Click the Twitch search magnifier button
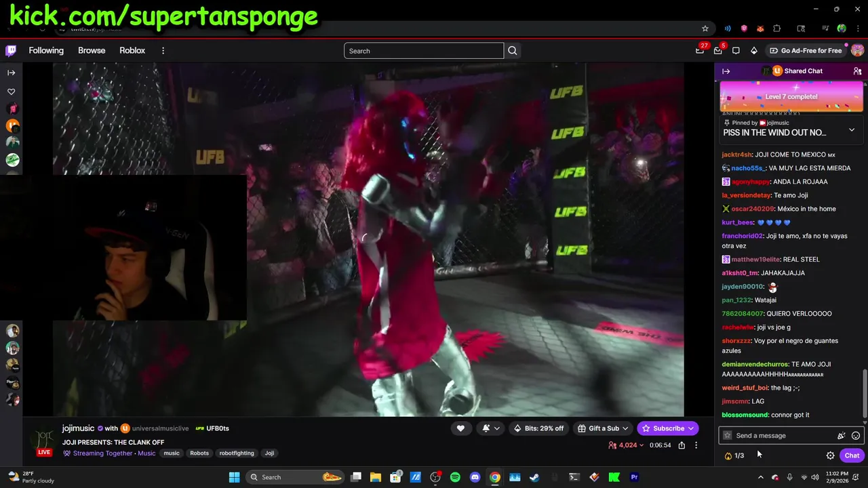 (513, 51)
